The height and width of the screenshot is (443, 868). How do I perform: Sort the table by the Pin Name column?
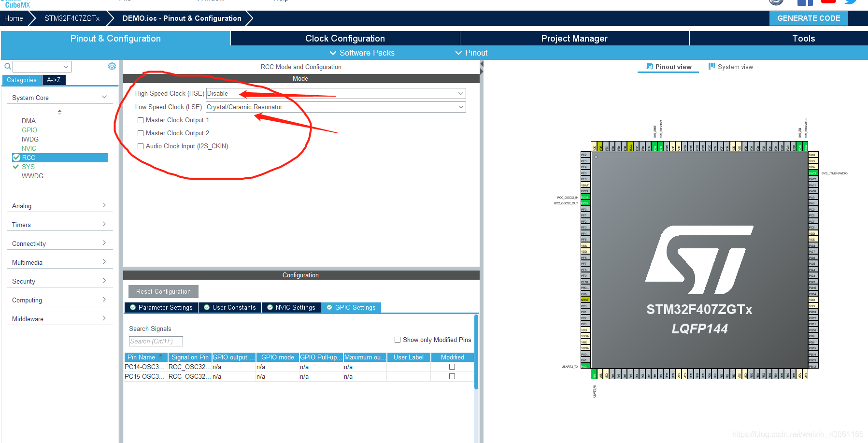click(x=146, y=357)
